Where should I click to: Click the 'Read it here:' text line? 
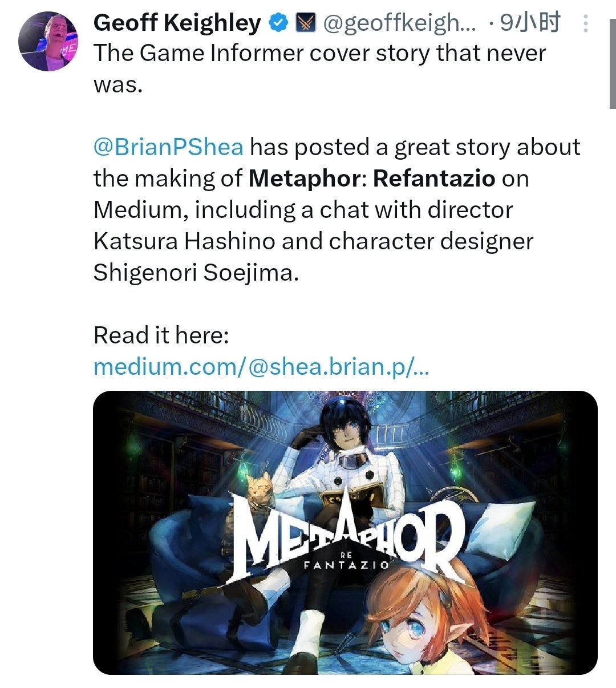pos(161,335)
